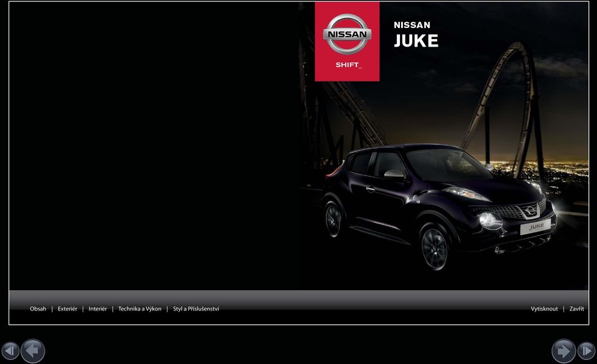Image resolution: width=597 pixels, height=364 pixels.
Task: Jump to the last page arrow
Action: pos(586,350)
